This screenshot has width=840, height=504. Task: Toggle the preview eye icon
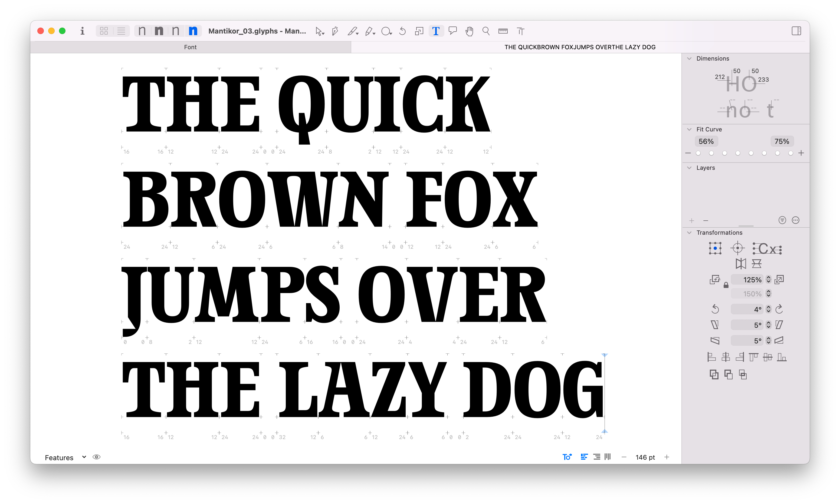point(97,457)
